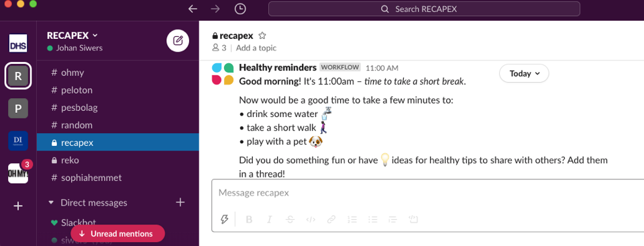This screenshot has width=644, height=246.
Task: Open the RECAPEX workspace menu
Action: pyautogui.click(x=72, y=36)
